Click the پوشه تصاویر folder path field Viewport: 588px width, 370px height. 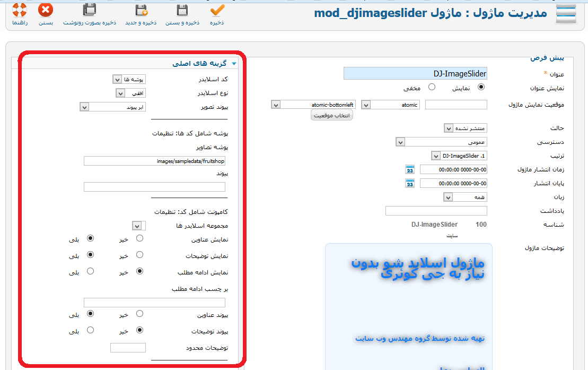[154, 161]
